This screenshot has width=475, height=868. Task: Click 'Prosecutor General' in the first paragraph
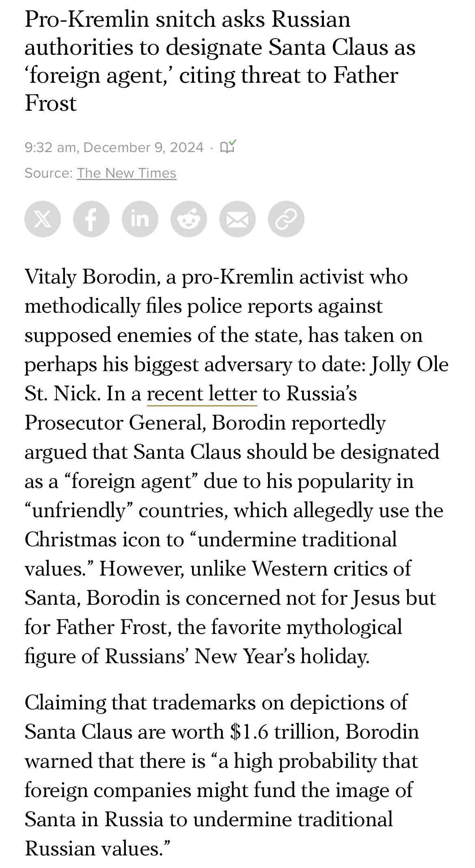pos(113,423)
